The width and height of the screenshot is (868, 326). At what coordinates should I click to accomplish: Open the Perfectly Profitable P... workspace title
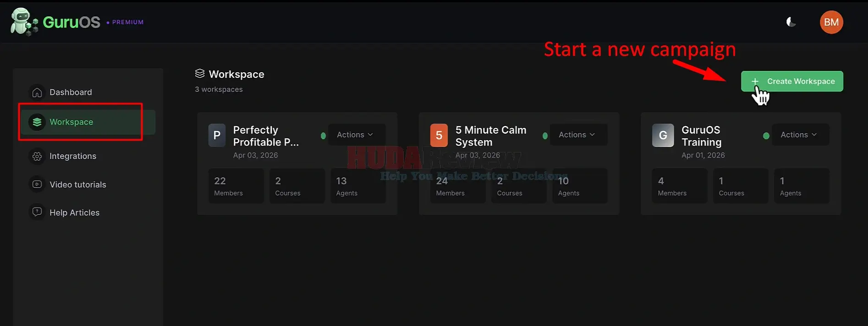(x=266, y=136)
